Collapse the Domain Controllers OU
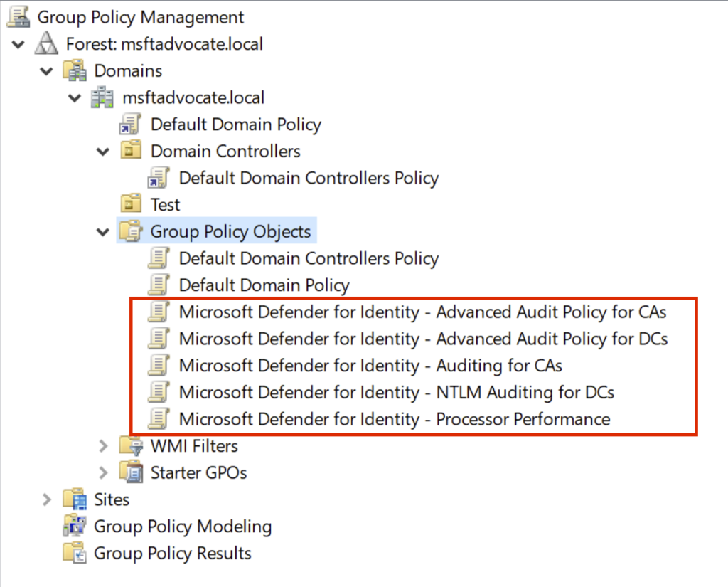728x587 pixels. [x=104, y=152]
